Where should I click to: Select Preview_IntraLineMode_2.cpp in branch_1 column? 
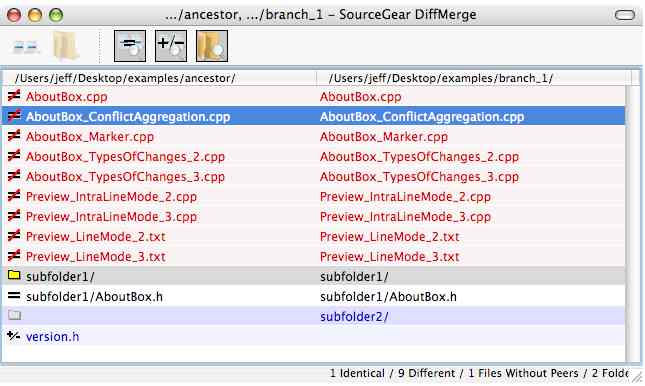pos(406,197)
